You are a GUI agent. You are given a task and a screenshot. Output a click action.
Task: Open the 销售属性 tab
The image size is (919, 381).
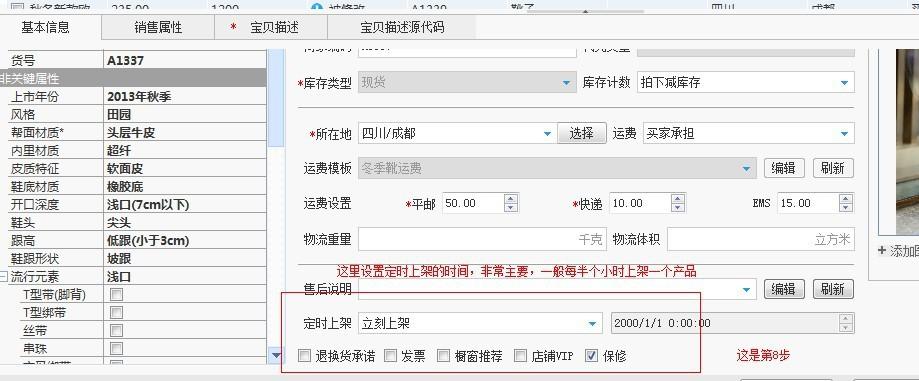(x=158, y=27)
